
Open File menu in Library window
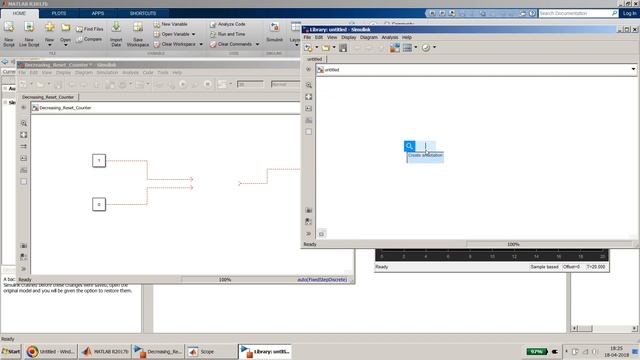point(307,37)
